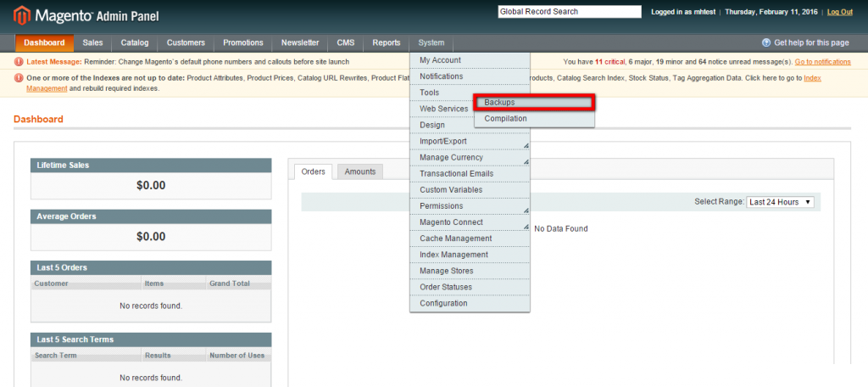The width and height of the screenshot is (868, 387).
Task: Open the CMS navigation menu
Action: 346,42
